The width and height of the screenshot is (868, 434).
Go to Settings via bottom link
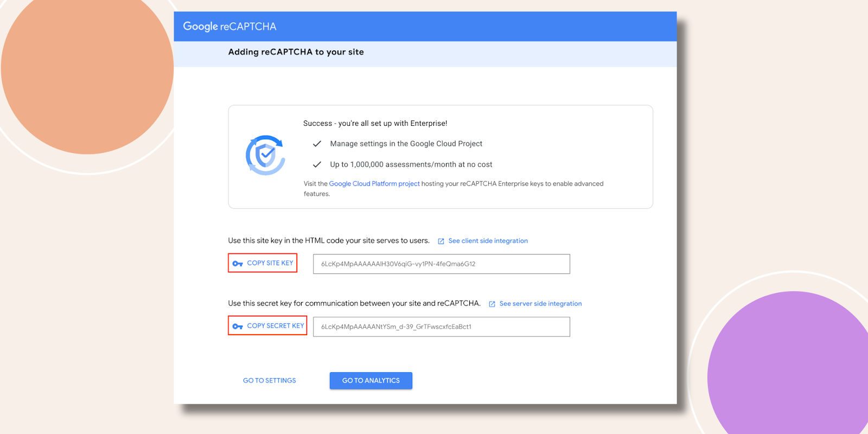(x=269, y=381)
